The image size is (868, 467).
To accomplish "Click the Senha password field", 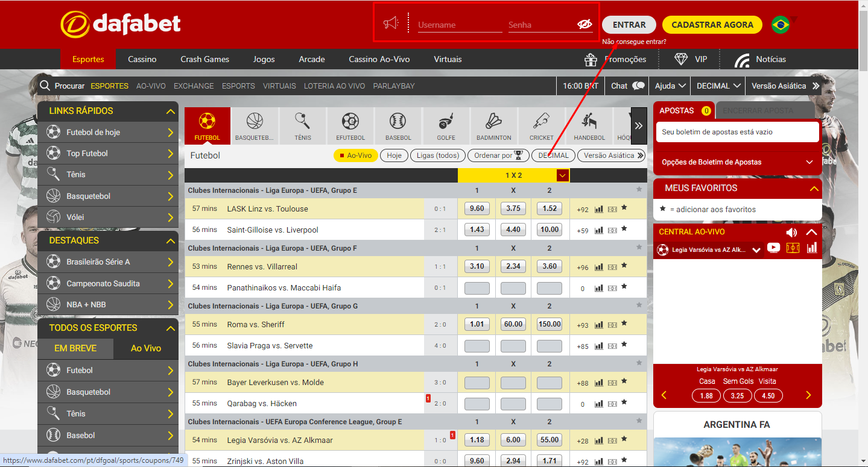I will [x=542, y=25].
